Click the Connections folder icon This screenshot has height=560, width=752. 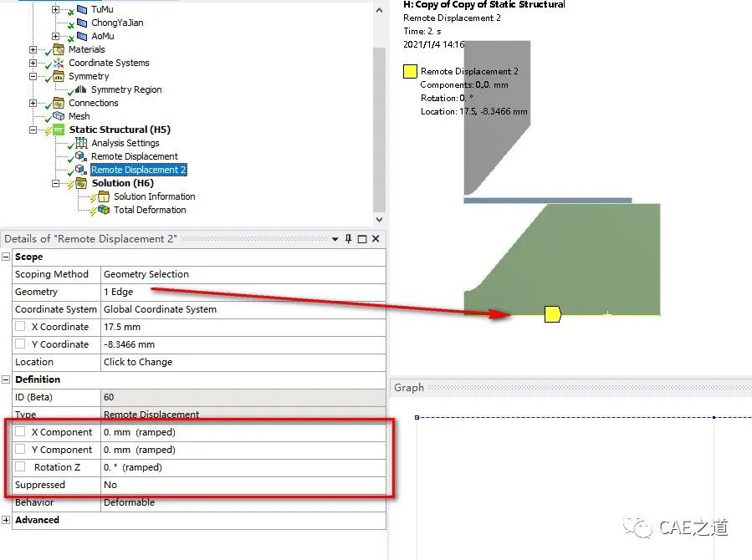(59, 103)
